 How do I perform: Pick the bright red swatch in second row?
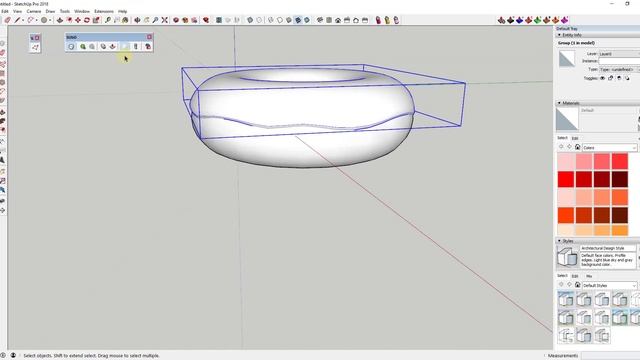coord(566,179)
